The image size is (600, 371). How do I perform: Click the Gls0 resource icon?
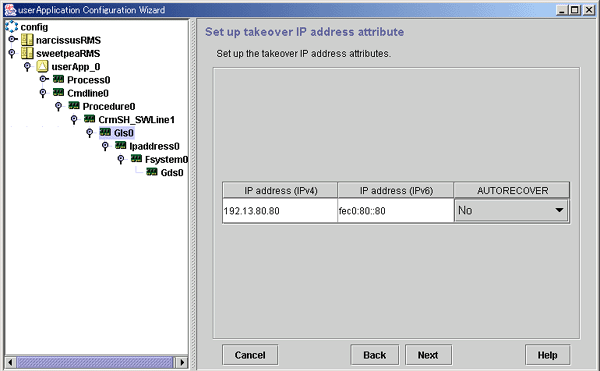pyautogui.click(x=105, y=132)
